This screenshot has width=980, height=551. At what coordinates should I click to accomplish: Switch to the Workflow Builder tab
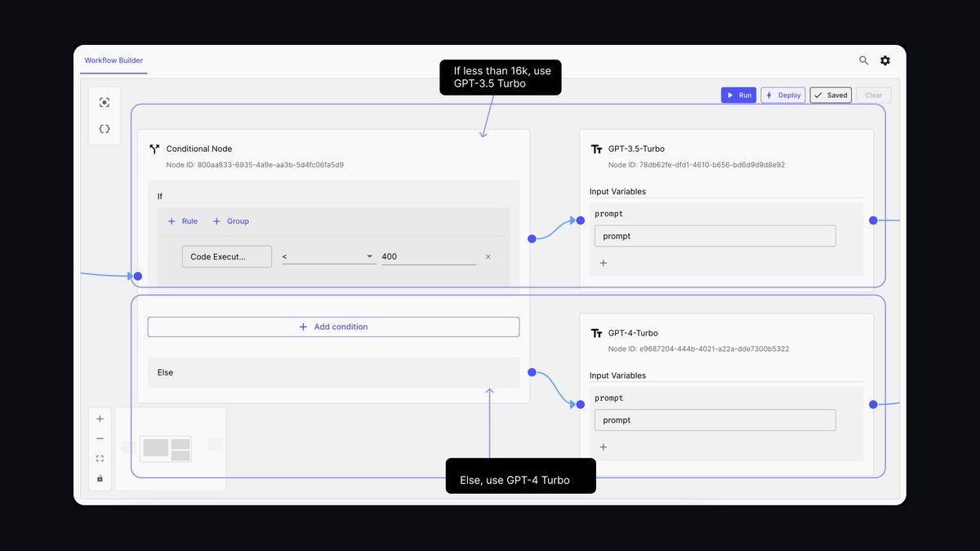[x=114, y=60]
